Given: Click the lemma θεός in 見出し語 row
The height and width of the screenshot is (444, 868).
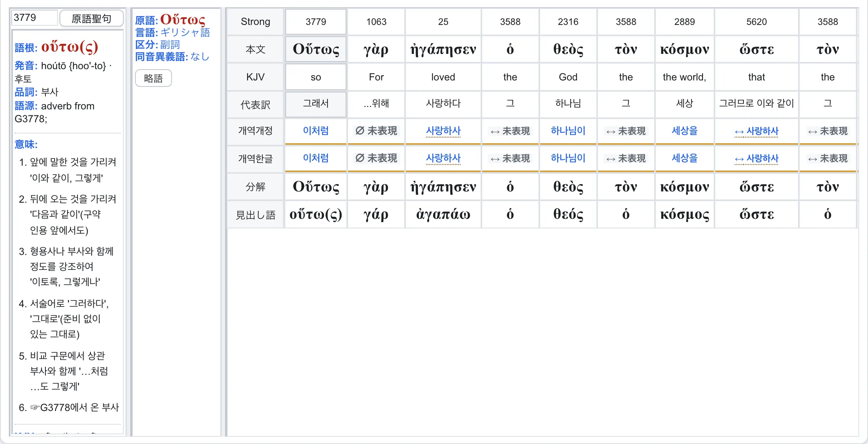Looking at the screenshot, I should click(568, 214).
